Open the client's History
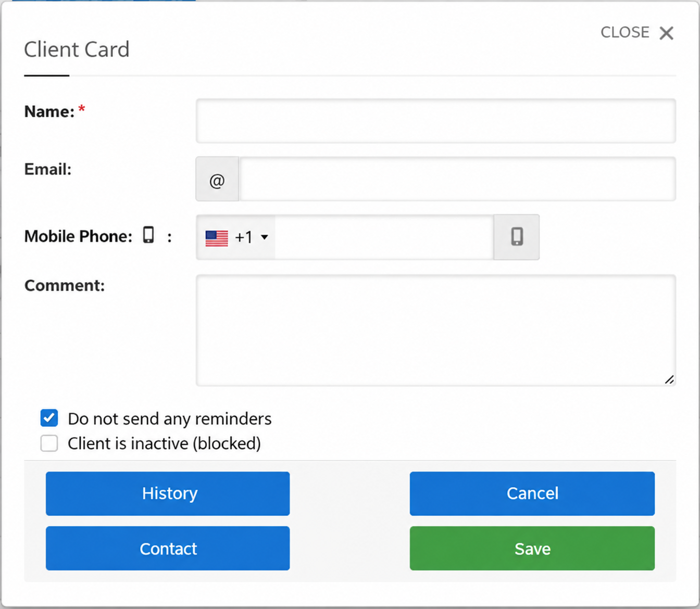 [x=168, y=493]
